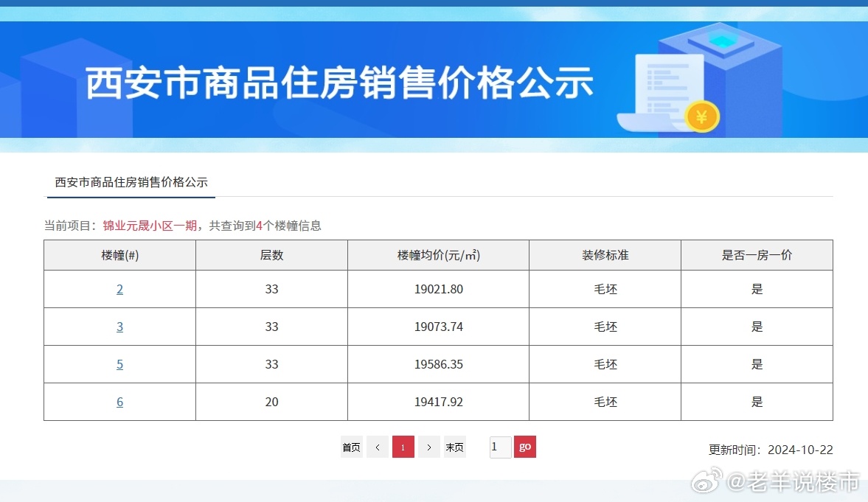The image size is (868, 502).
Task: Click the 层数 column header
Action: (x=271, y=255)
